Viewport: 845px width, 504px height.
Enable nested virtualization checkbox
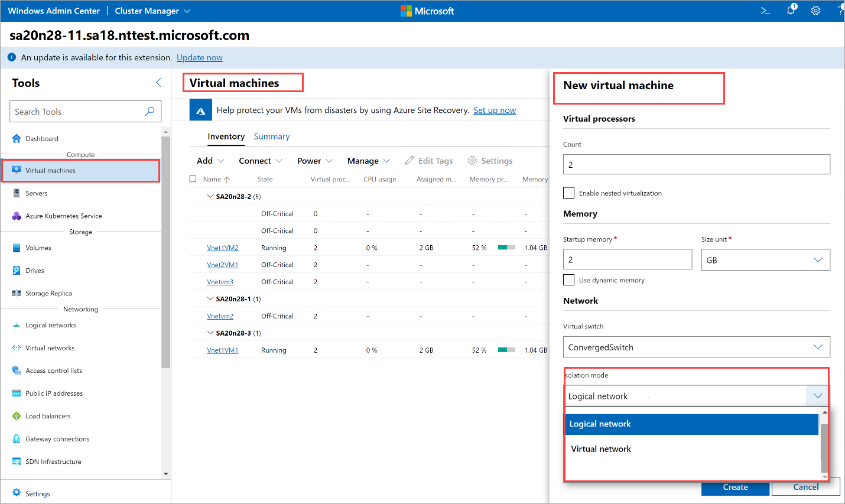tap(569, 193)
